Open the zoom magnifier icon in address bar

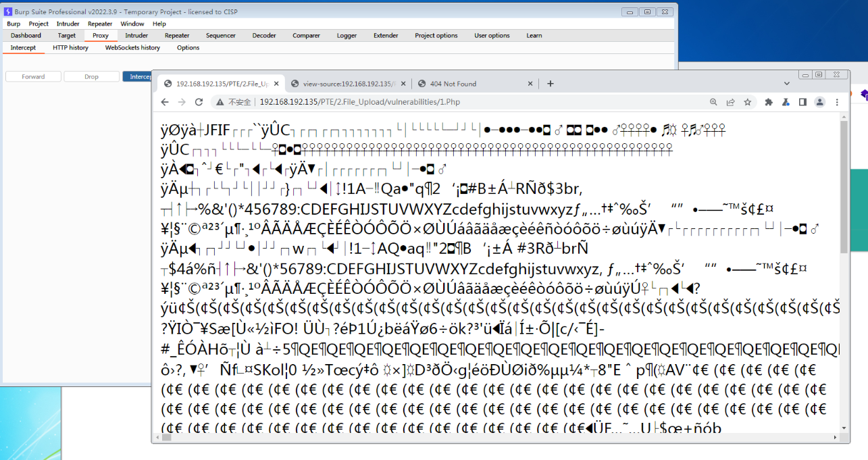pyautogui.click(x=714, y=102)
